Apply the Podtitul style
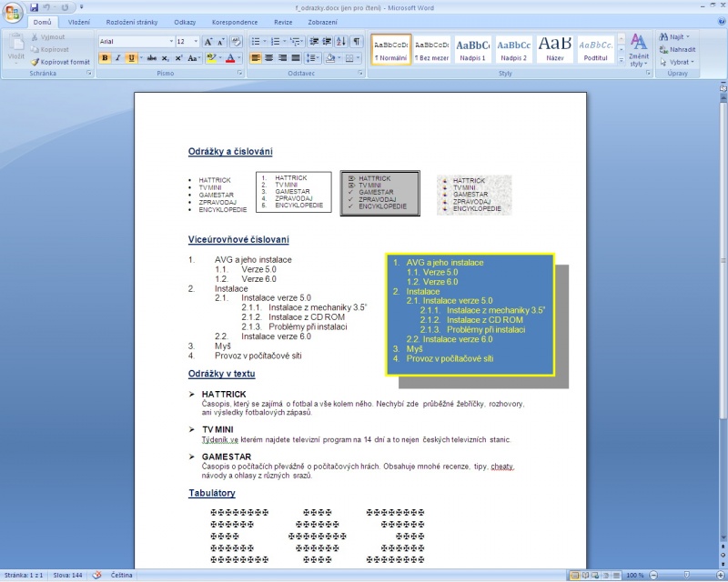Viewport: 728px width, 582px height. point(595,49)
